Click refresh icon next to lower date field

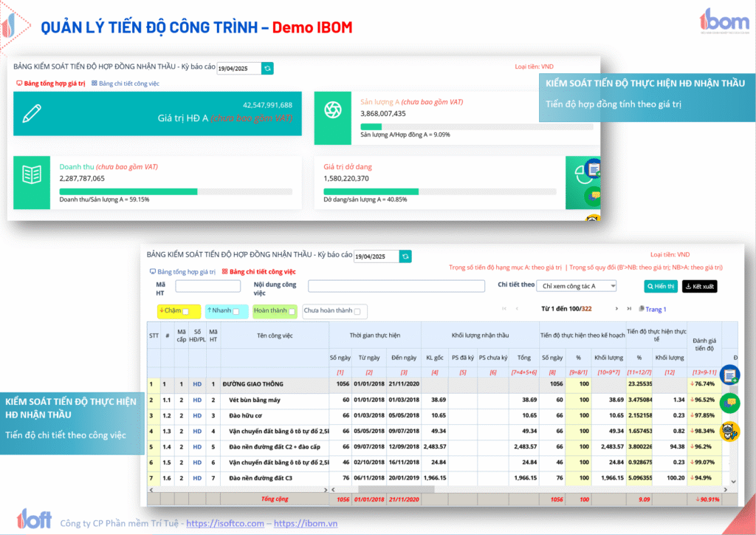405,256
